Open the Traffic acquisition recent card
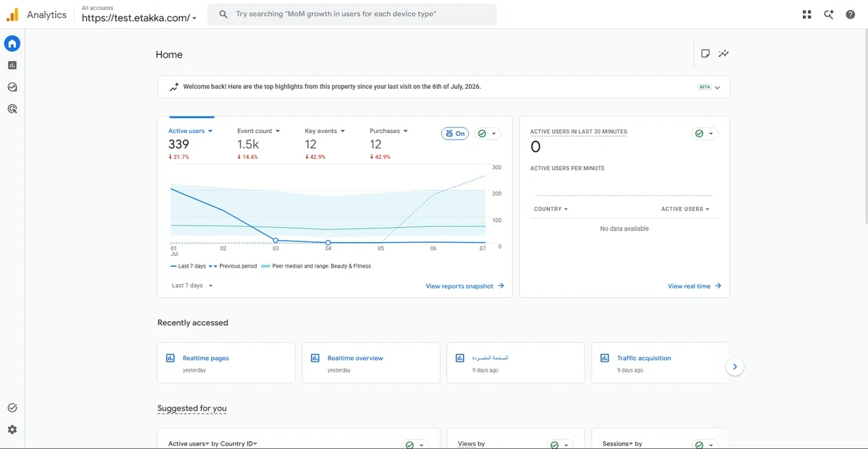 660,363
